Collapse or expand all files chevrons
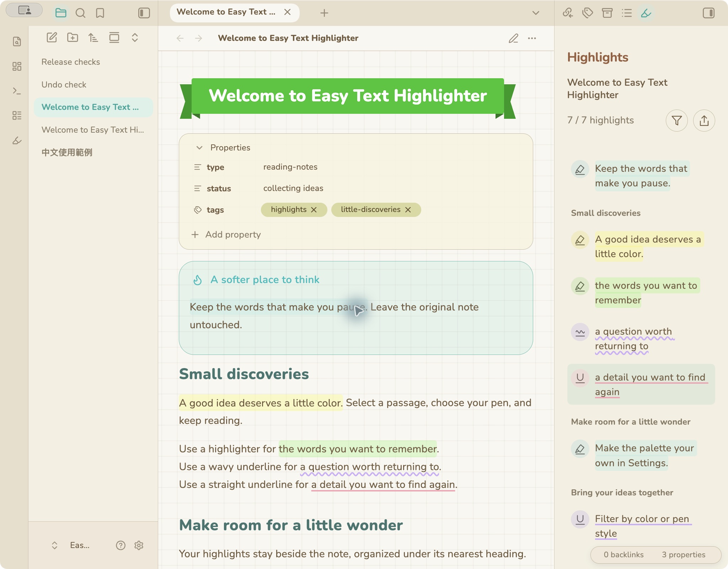This screenshot has width=728, height=569. (x=135, y=37)
